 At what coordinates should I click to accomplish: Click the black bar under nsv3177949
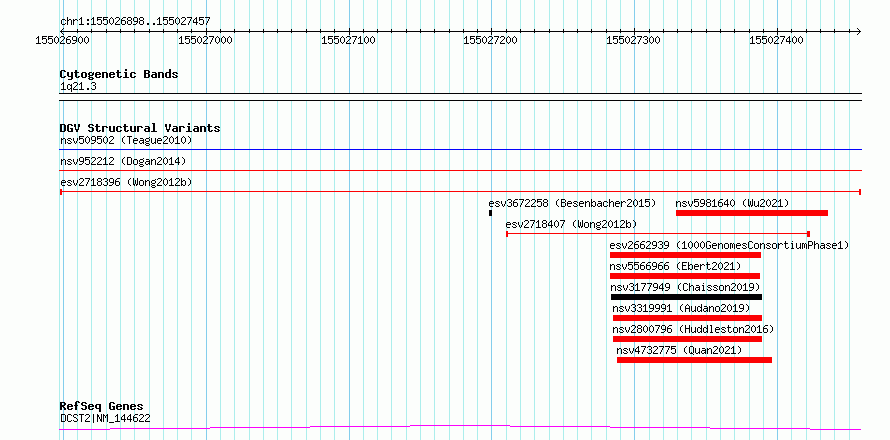[x=686, y=297]
